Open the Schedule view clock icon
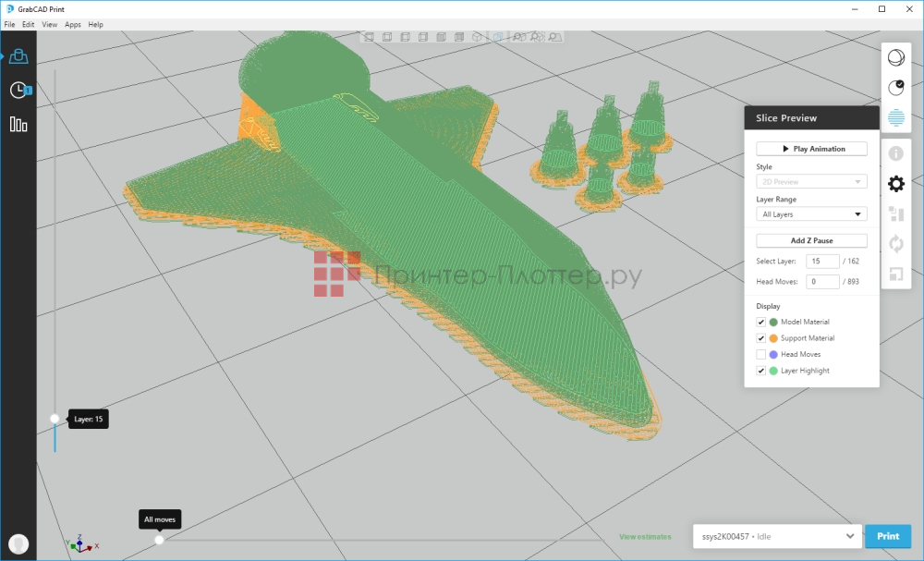 click(x=18, y=90)
